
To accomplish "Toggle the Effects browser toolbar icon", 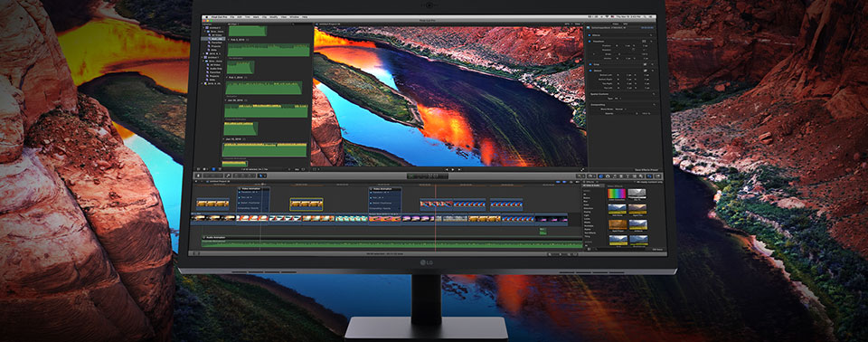I will pyautogui.click(x=600, y=176).
